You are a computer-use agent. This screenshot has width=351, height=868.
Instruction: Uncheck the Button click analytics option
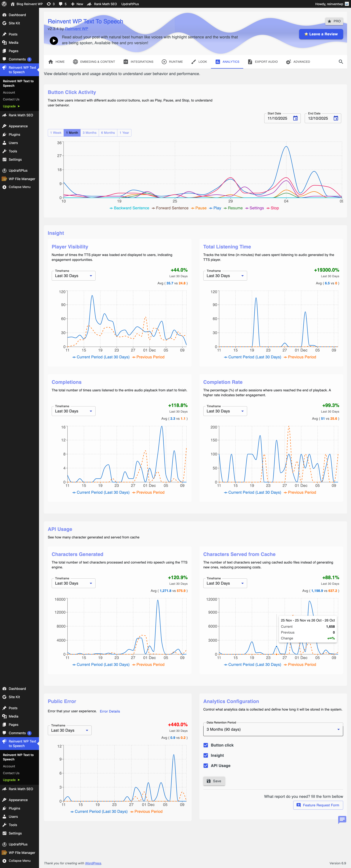(x=206, y=745)
